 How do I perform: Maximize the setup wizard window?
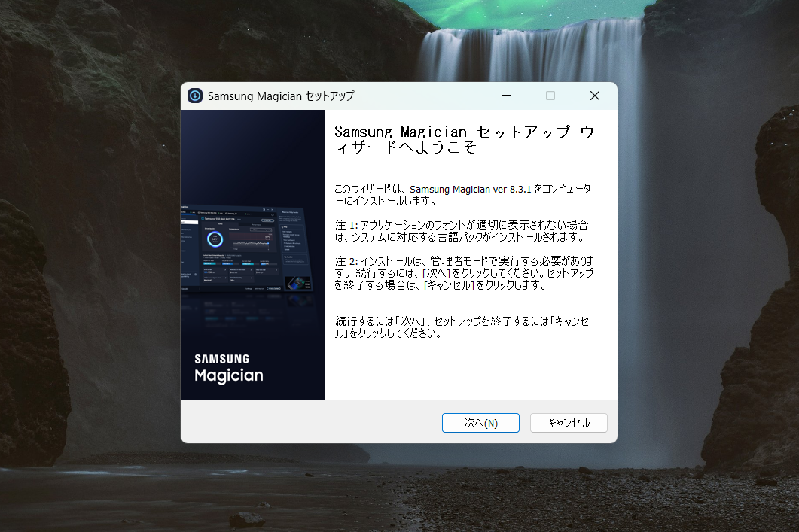click(550, 96)
